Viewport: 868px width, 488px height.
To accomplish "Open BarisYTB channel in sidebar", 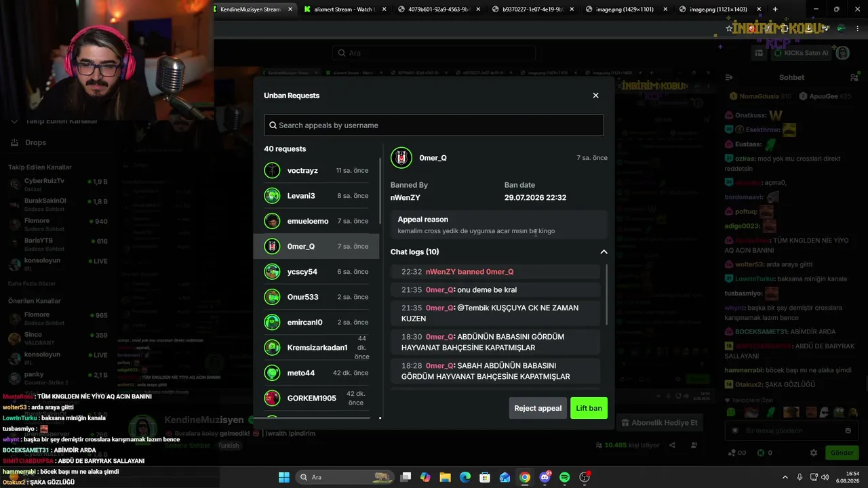I will point(58,244).
